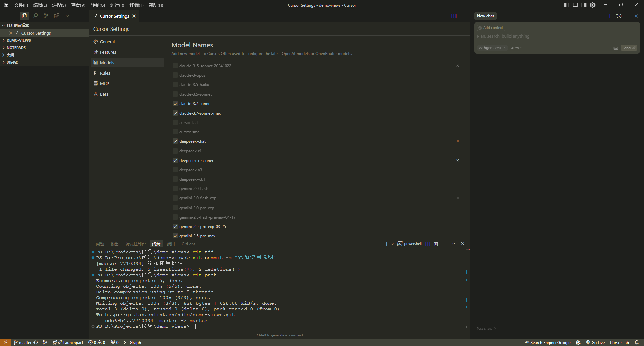
Task: Focus the chat prompt input field
Action: click(557, 36)
